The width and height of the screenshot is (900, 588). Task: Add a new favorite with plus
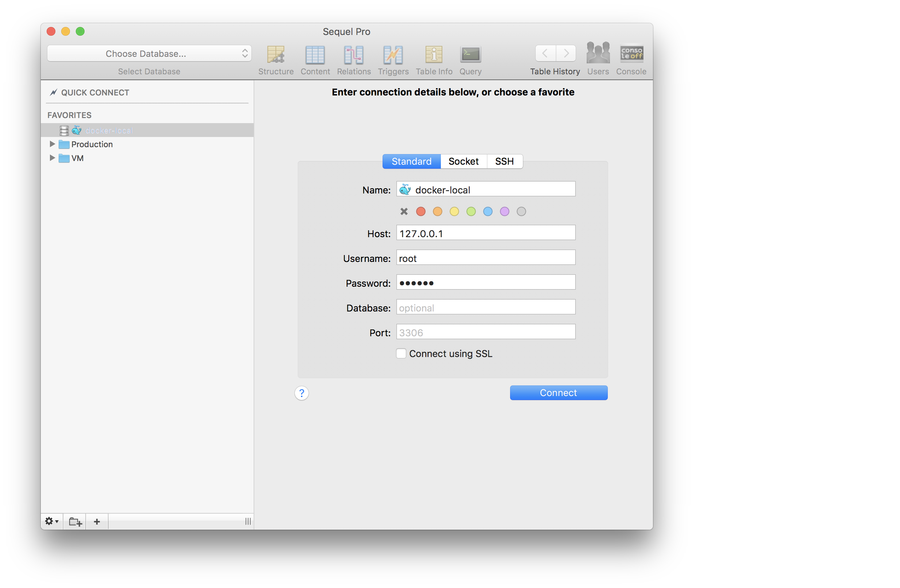pos(97,521)
